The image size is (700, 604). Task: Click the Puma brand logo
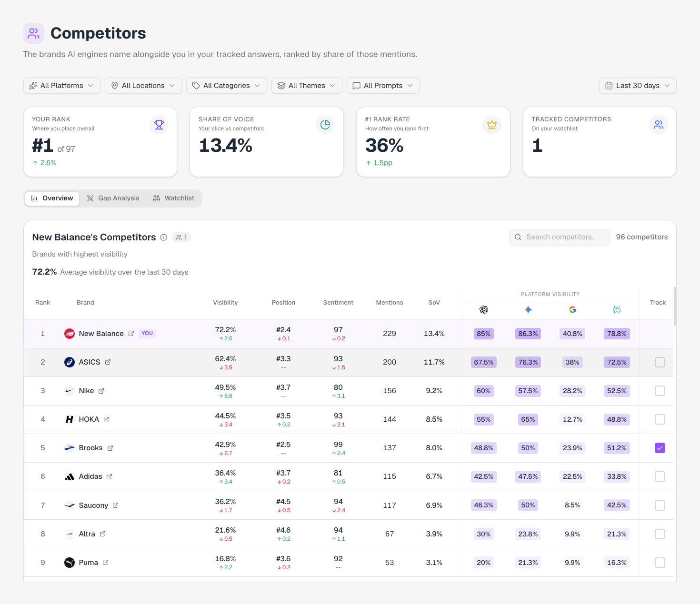[70, 563]
